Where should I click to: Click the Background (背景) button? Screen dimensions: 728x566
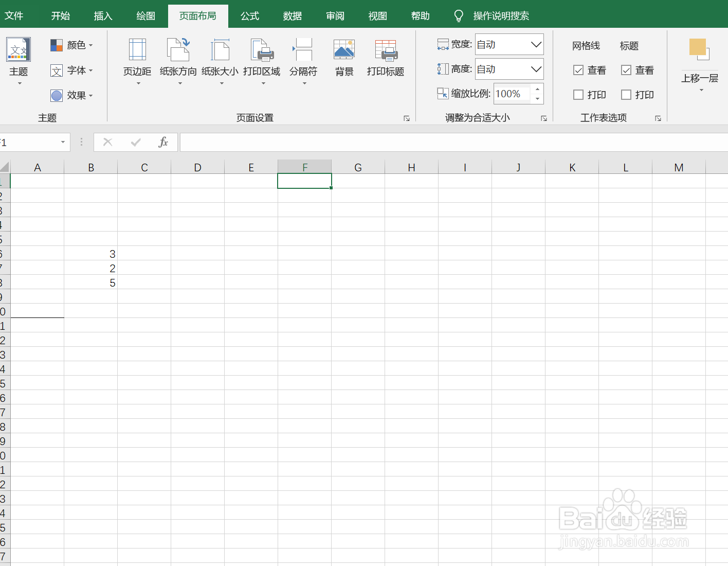click(344, 58)
